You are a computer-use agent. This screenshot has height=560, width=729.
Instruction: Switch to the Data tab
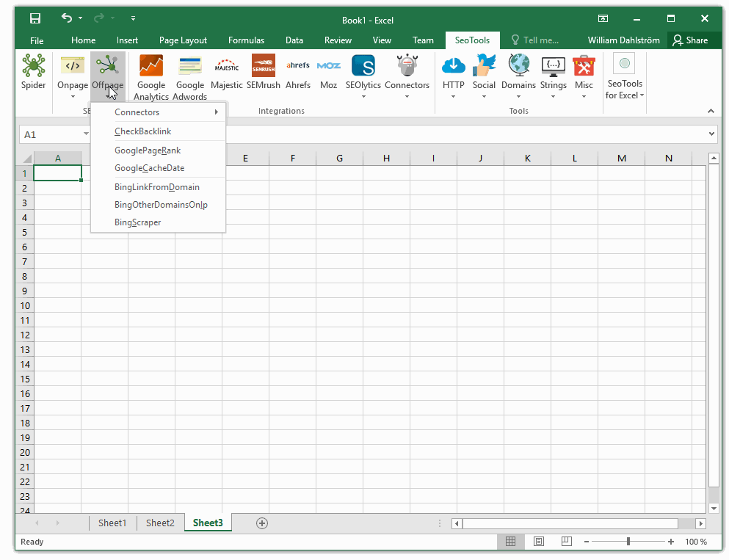(294, 40)
